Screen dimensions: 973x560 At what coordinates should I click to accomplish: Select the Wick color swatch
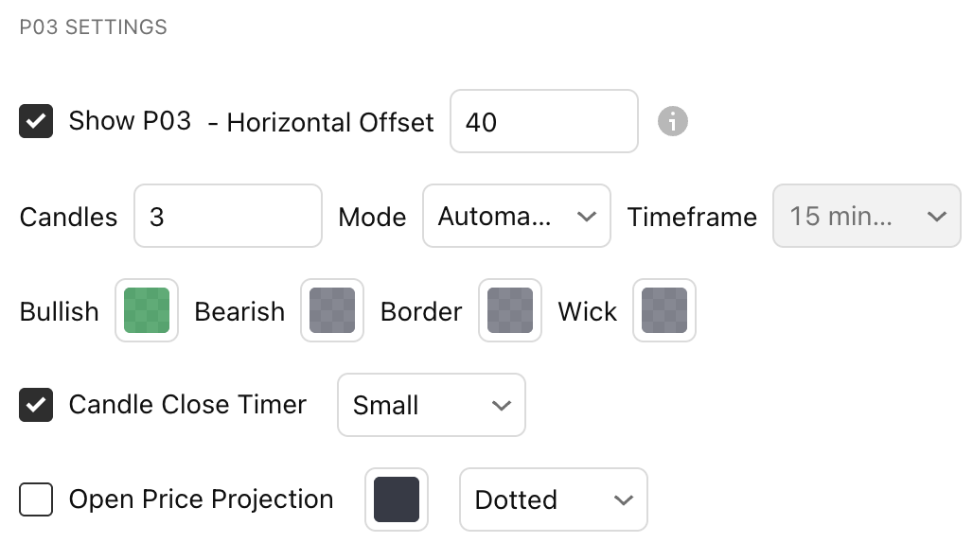point(664,310)
